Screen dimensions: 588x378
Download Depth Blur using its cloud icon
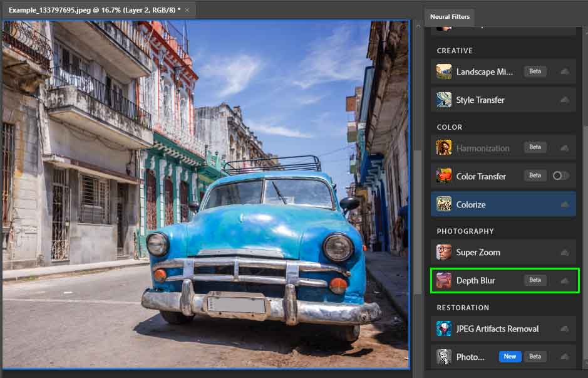click(x=565, y=280)
